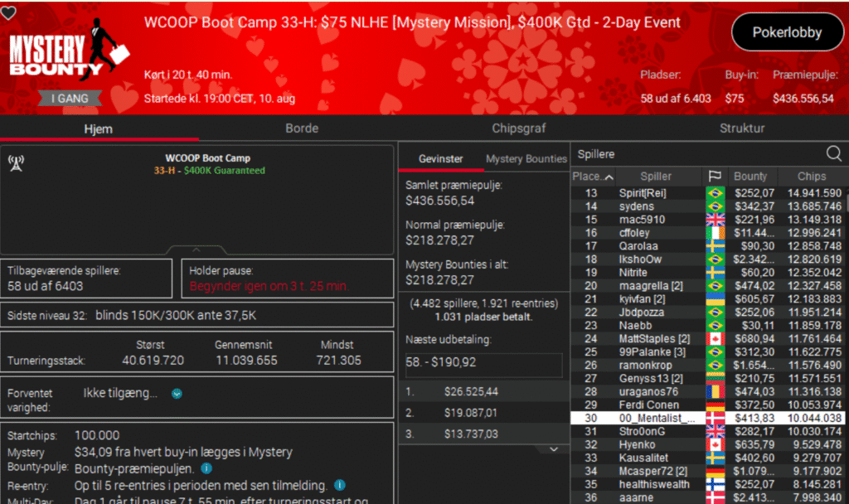
Task: Click the broadcast antenna icon
Action: (x=16, y=163)
